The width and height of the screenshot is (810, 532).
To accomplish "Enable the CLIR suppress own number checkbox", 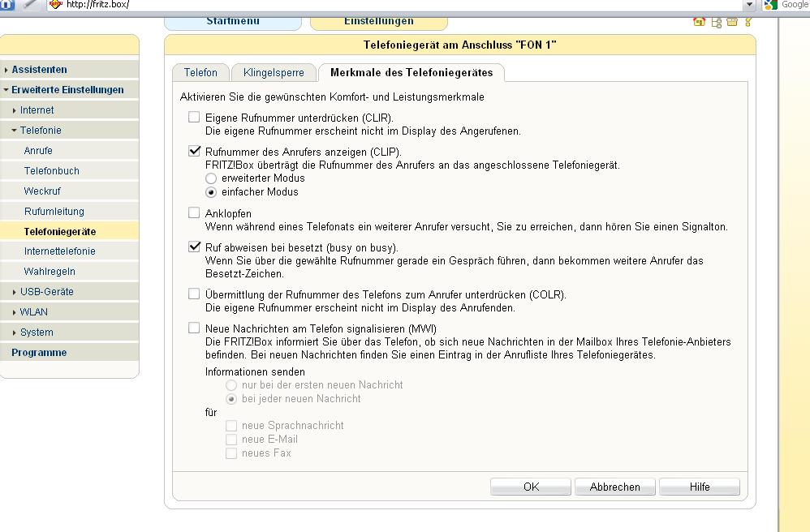I will [194, 118].
